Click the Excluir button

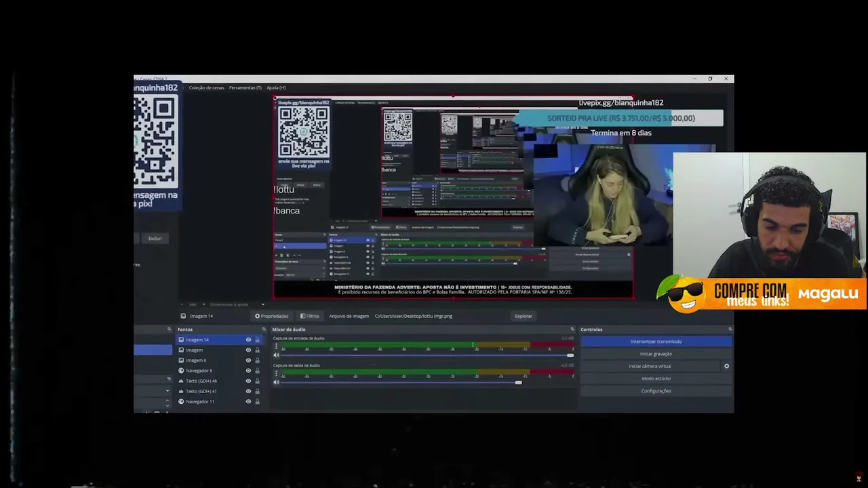(155, 239)
